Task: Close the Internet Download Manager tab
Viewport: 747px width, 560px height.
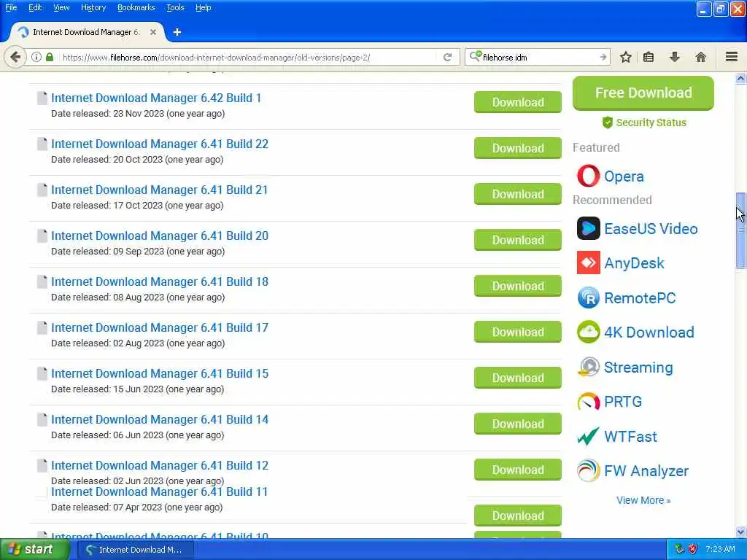Action: point(153,32)
